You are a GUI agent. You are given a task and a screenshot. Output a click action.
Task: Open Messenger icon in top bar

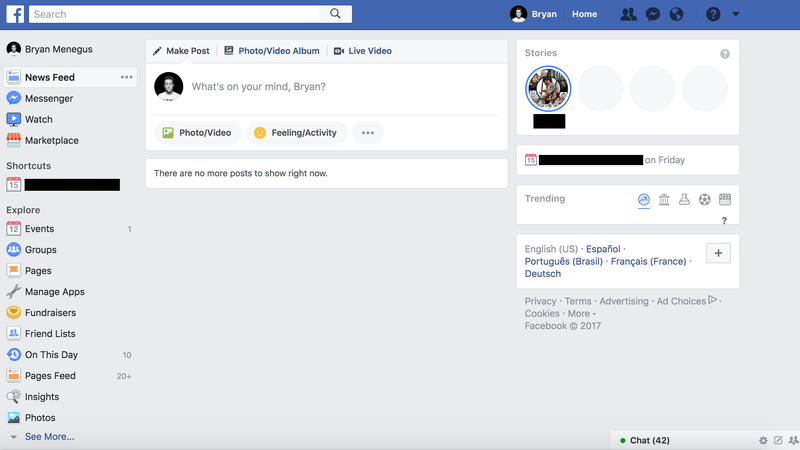(653, 14)
